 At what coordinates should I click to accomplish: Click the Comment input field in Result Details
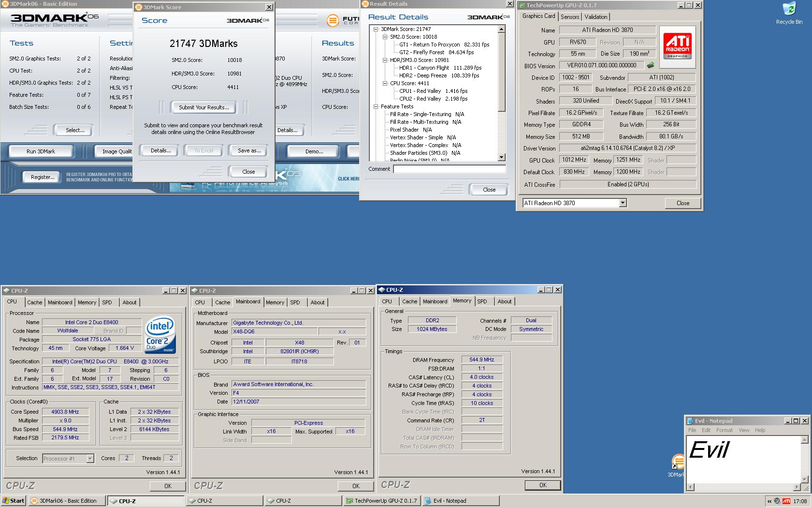(x=449, y=169)
